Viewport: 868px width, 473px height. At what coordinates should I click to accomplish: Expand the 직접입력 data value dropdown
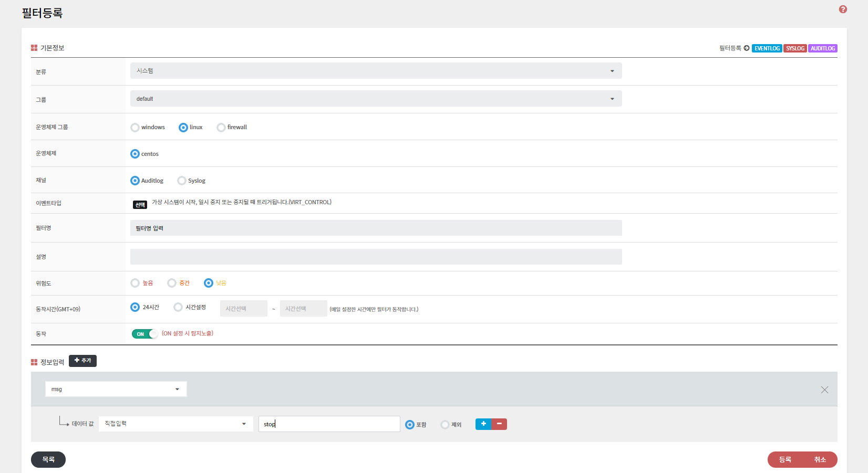pyautogui.click(x=175, y=424)
